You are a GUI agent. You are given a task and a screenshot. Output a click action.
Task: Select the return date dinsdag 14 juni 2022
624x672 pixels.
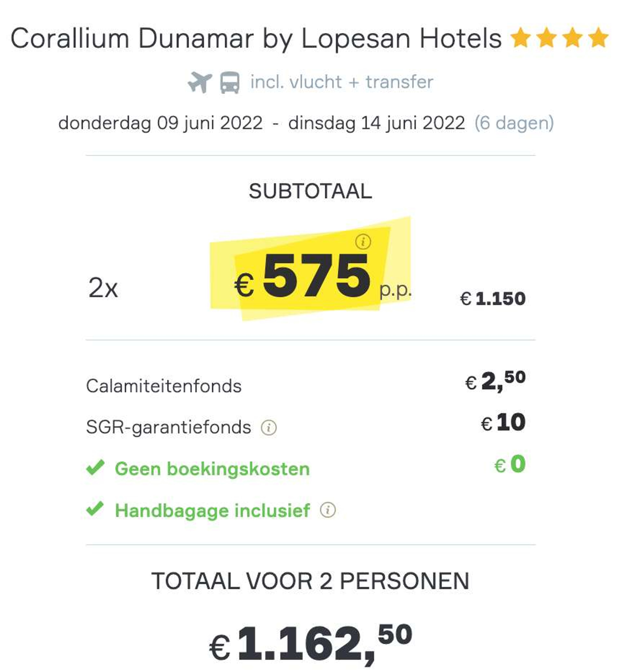click(377, 123)
